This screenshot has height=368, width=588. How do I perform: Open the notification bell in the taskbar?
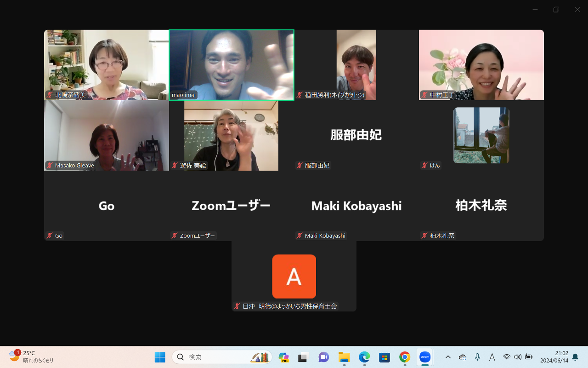point(575,357)
